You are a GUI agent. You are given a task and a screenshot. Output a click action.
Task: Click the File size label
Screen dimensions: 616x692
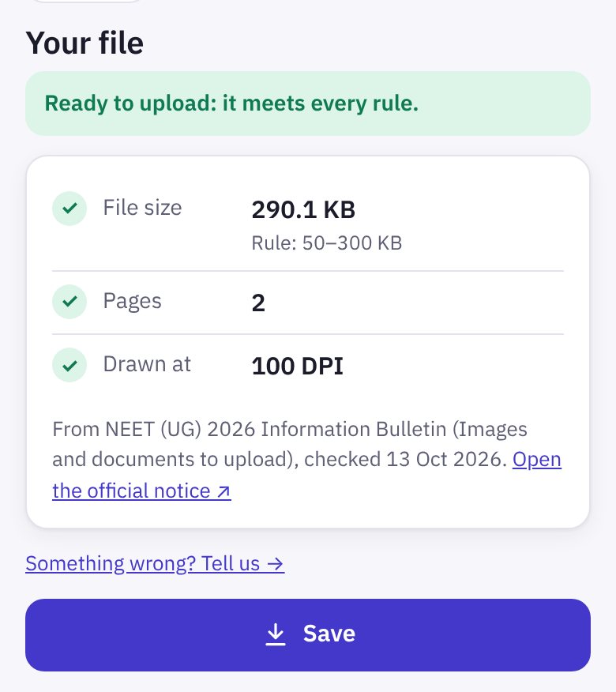pyautogui.click(x=142, y=208)
